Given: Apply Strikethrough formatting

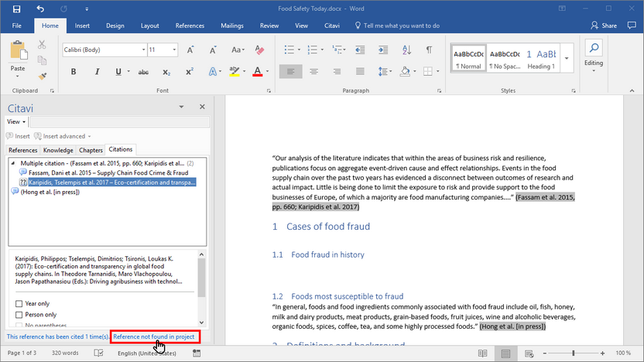Looking at the screenshot, I should [143, 72].
